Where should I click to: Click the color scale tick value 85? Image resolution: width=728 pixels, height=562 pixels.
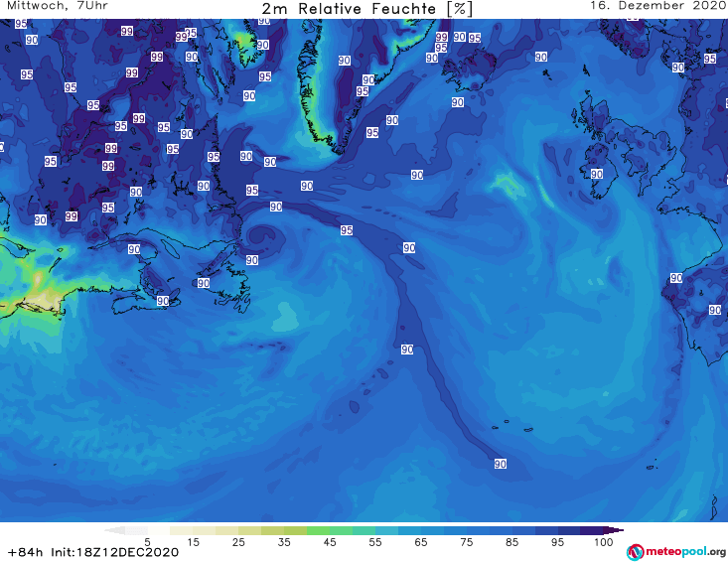click(x=511, y=541)
